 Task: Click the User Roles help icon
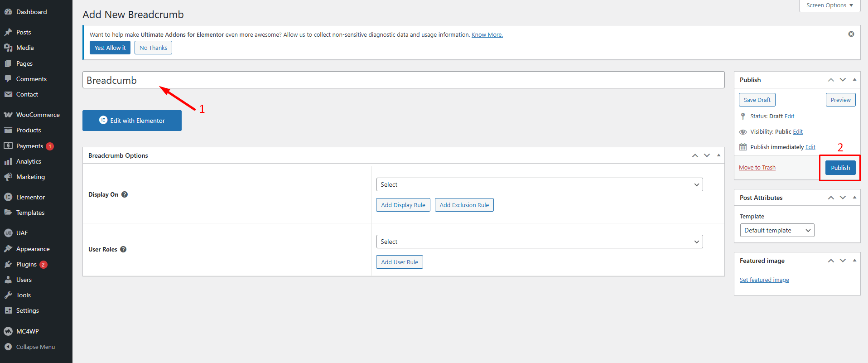(123, 249)
